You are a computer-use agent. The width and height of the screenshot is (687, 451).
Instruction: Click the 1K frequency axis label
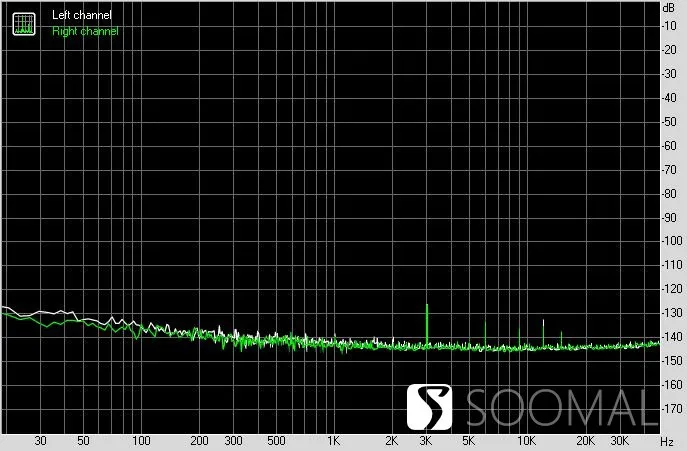[334, 440]
